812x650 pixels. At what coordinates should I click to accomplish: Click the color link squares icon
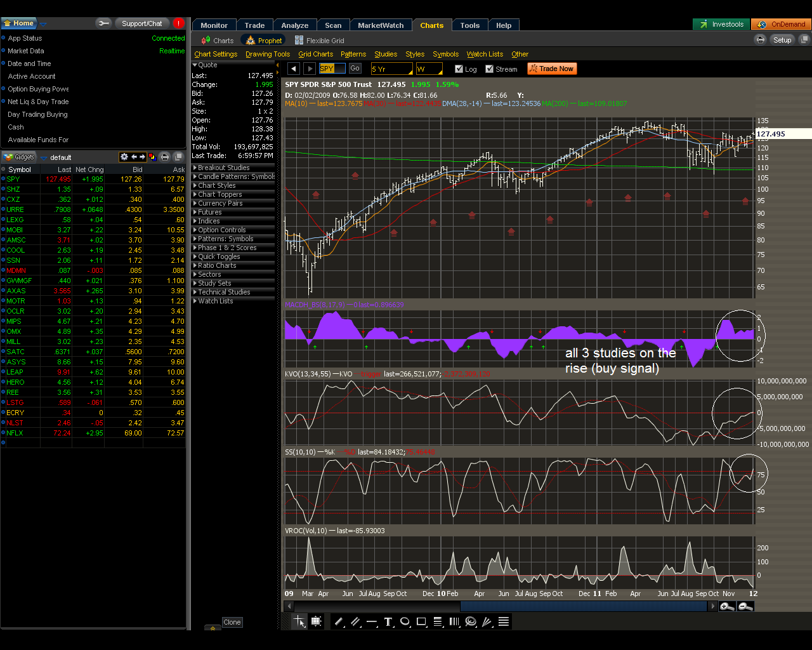152,157
